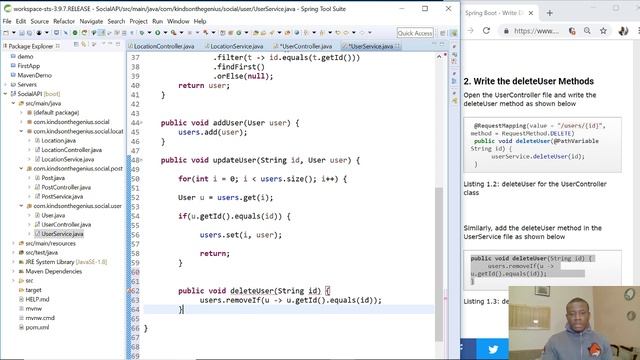Screen dimensions: 640x360
Task: Click the Collapse All icon in Package Explorer
Action: (x=76, y=44)
